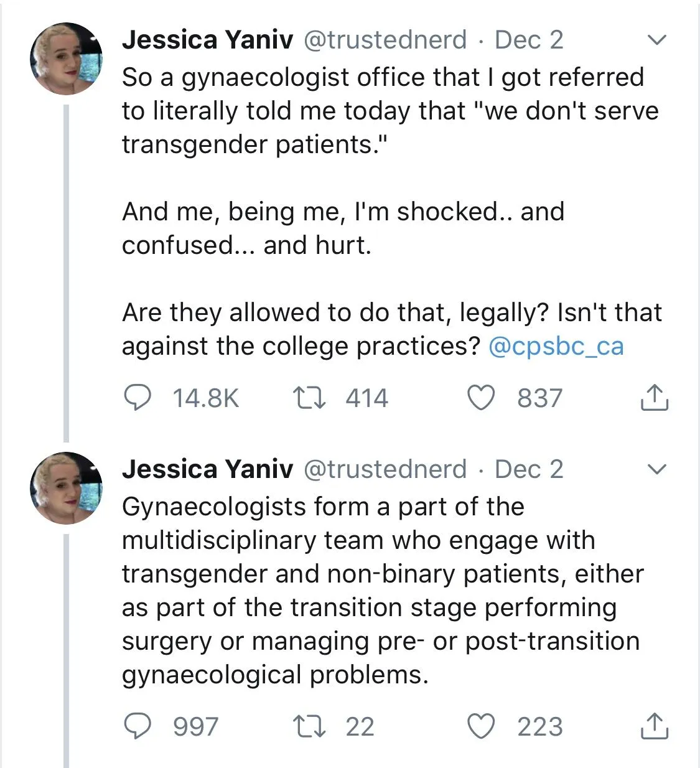Share the first tweet about transgender patients

[x=654, y=398]
